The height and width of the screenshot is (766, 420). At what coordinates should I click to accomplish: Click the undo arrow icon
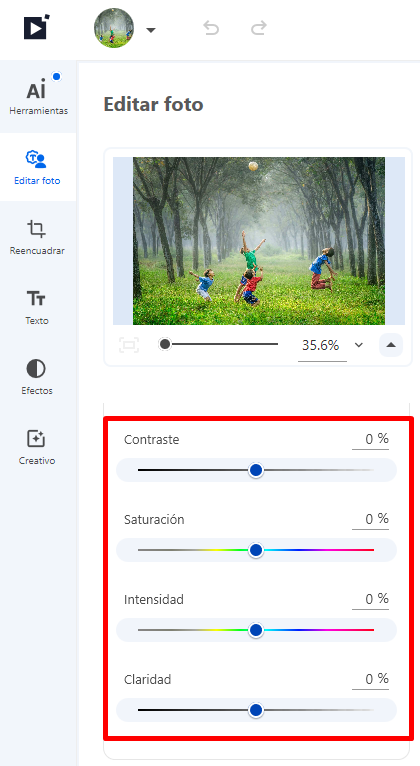tap(211, 28)
